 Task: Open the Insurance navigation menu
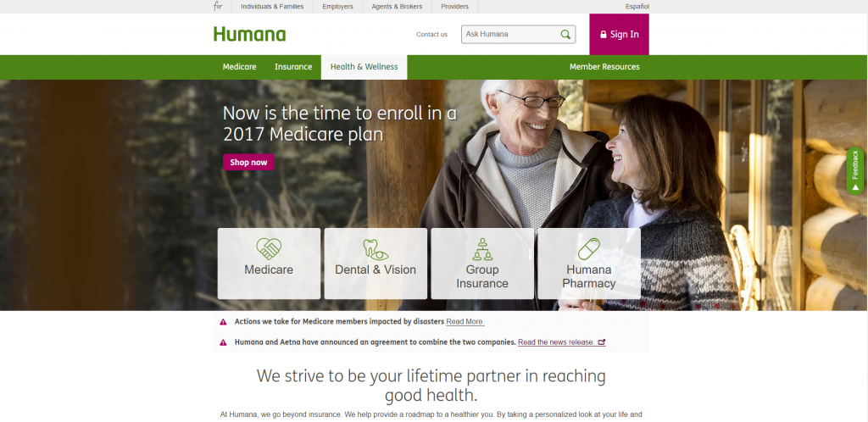coord(293,67)
